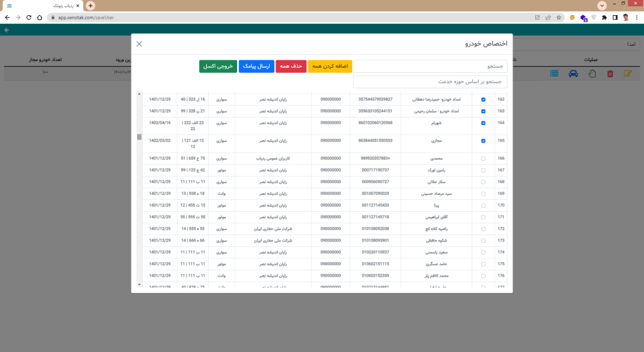Click the blue car assignment icon
This screenshot has width=644, height=352.
pyautogui.click(x=573, y=74)
